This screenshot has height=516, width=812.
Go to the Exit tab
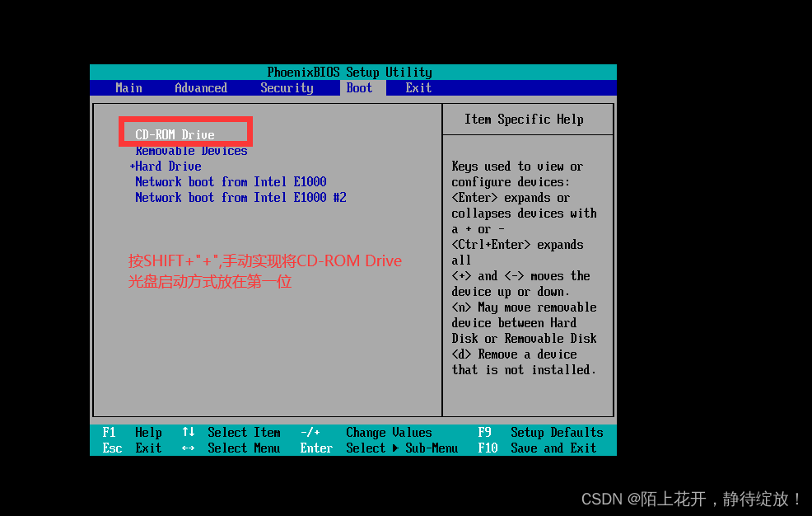(x=418, y=88)
